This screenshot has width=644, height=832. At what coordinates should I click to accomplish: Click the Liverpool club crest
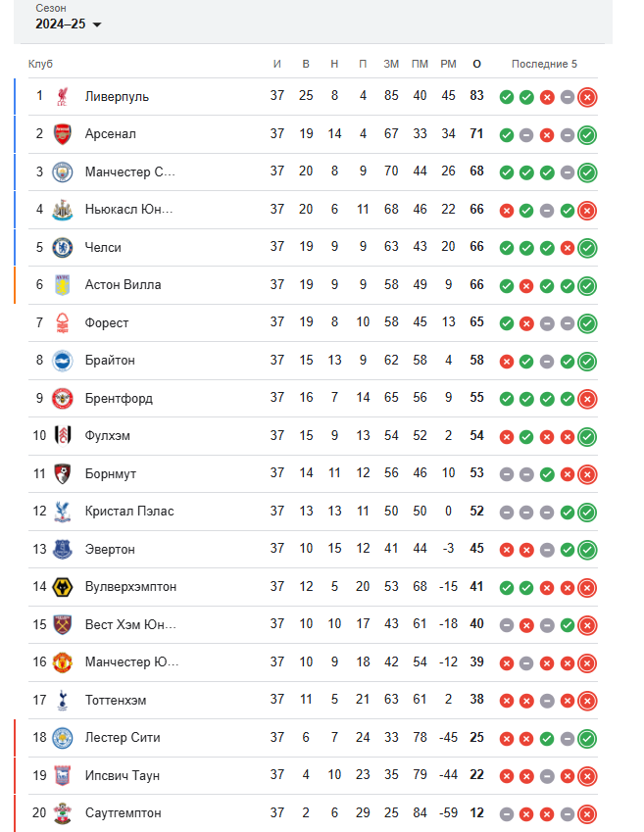[x=63, y=97]
